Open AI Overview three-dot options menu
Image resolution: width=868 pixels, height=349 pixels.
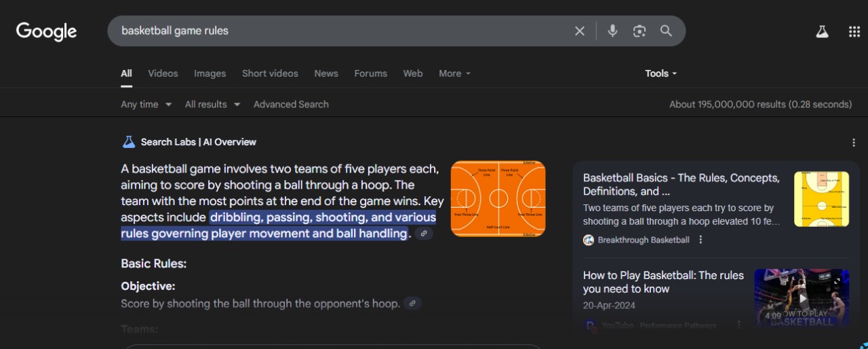(854, 143)
